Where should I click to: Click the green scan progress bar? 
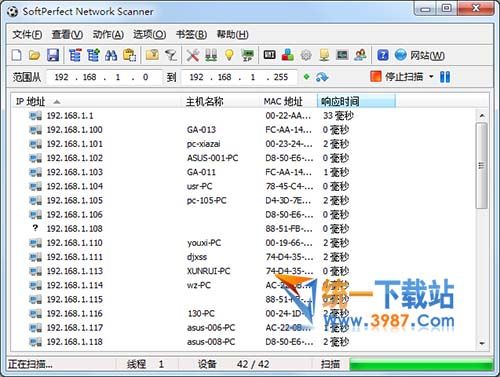421,364
